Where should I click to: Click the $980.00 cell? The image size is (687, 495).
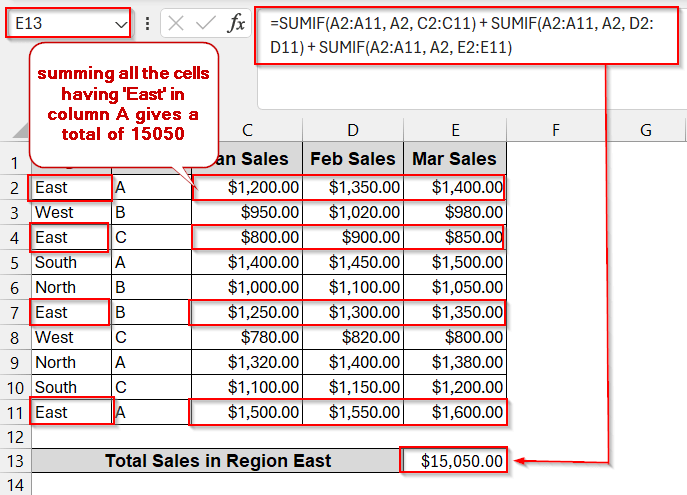tap(455, 212)
